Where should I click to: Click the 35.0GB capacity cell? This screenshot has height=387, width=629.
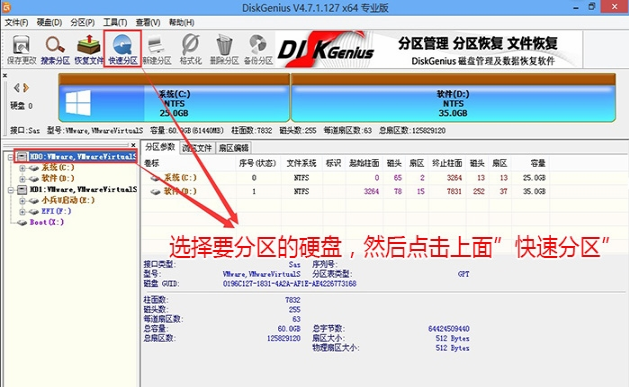[534, 191]
